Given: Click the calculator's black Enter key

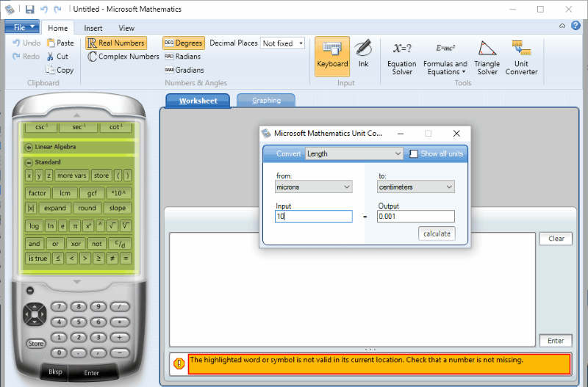Looking at the screenshot, I should pos(91,373).
